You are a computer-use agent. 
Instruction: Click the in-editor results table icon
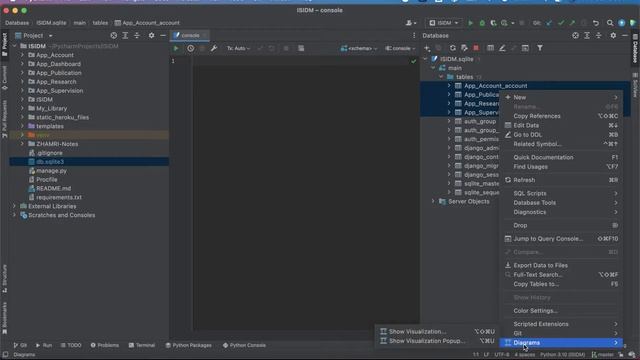click(301, 48)
